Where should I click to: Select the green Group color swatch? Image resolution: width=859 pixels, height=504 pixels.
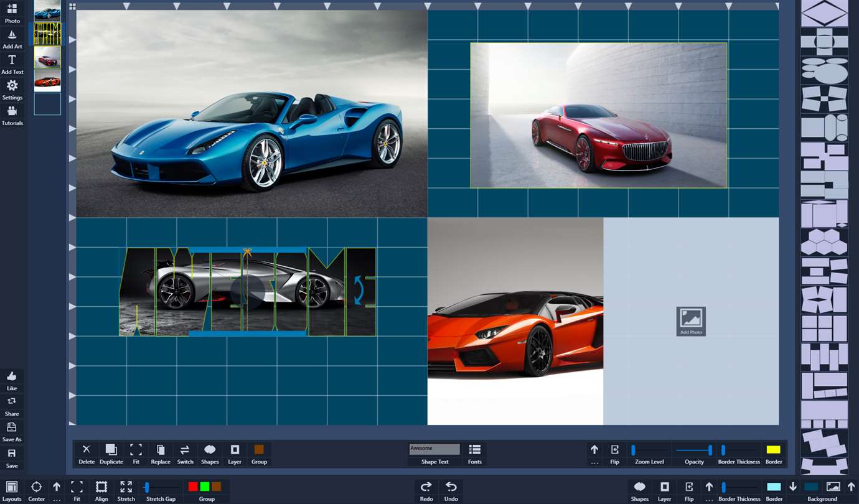(x=205, y=487)
